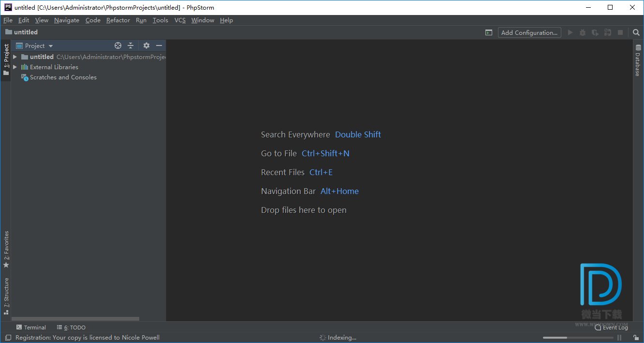
Task: Click Add Configuration... button
Action: (x=529, y=32)
